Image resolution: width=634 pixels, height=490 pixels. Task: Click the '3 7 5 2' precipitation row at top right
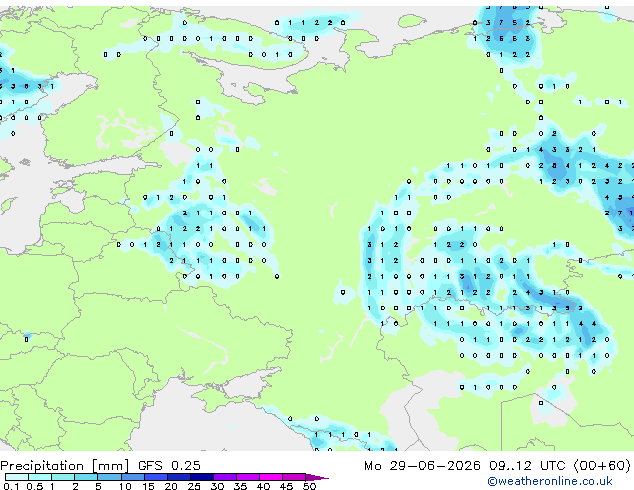point(508,23)
